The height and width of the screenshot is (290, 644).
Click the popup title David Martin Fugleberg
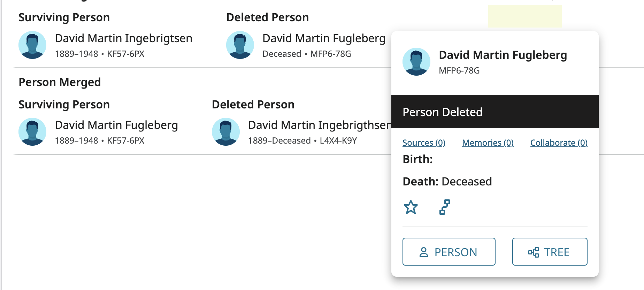coord(503,55)
